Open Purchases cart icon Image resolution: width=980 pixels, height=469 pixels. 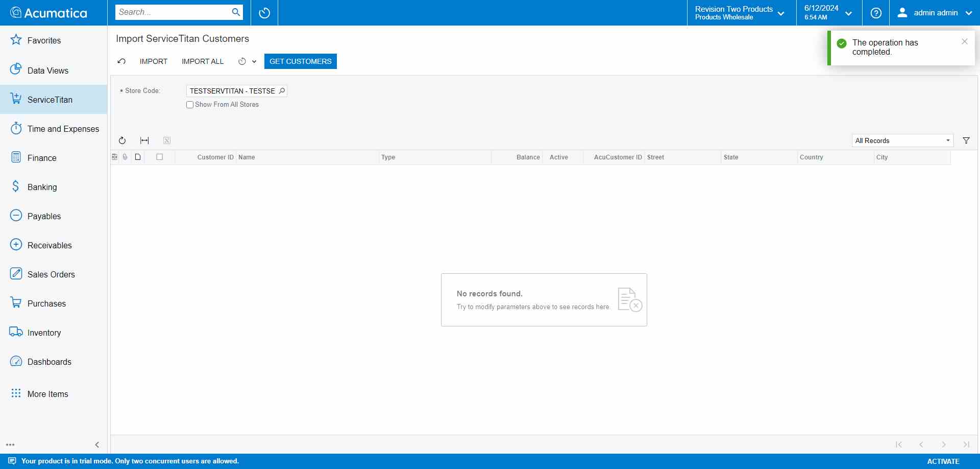pos(16,303)
